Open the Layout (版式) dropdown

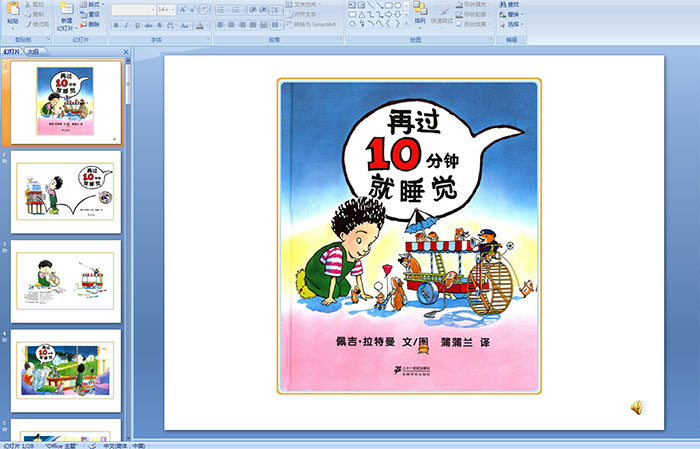[92, 4]
